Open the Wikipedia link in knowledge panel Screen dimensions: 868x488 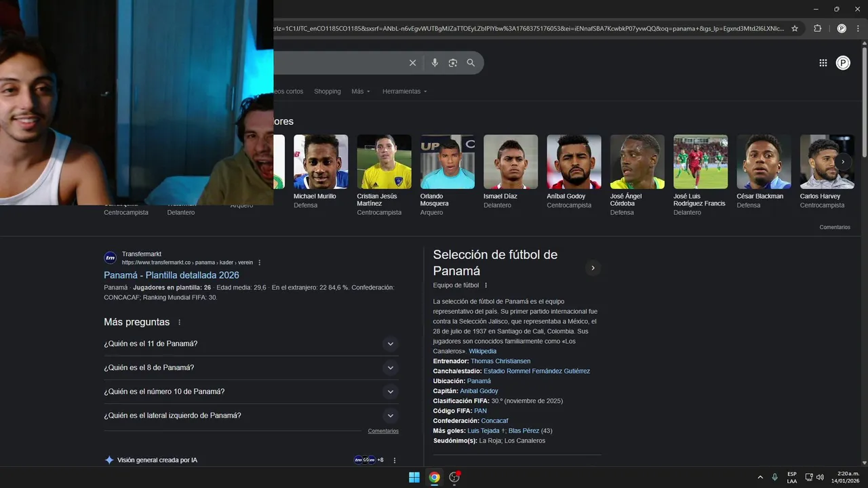point(482,351)
